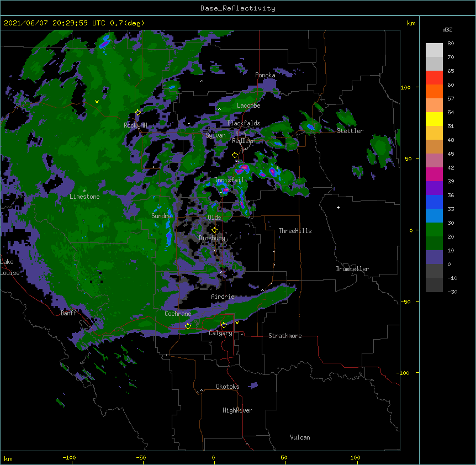Click the Lake Louise label

(10, 267)
